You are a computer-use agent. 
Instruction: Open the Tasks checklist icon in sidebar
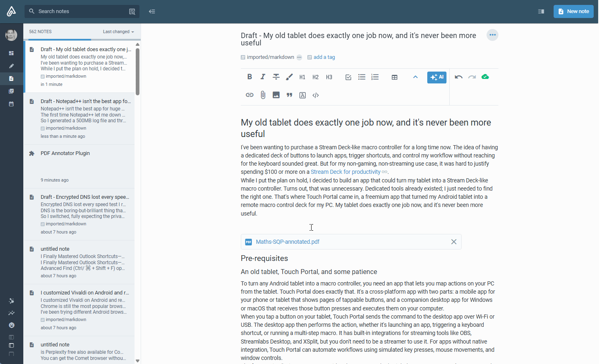pyautogui.click(x=11, y=91)
